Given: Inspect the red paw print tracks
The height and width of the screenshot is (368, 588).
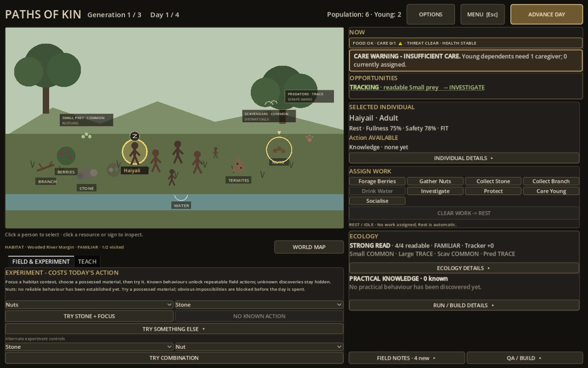Looking at the screenshot, I should pyautogui.click(x=309, y=138).
